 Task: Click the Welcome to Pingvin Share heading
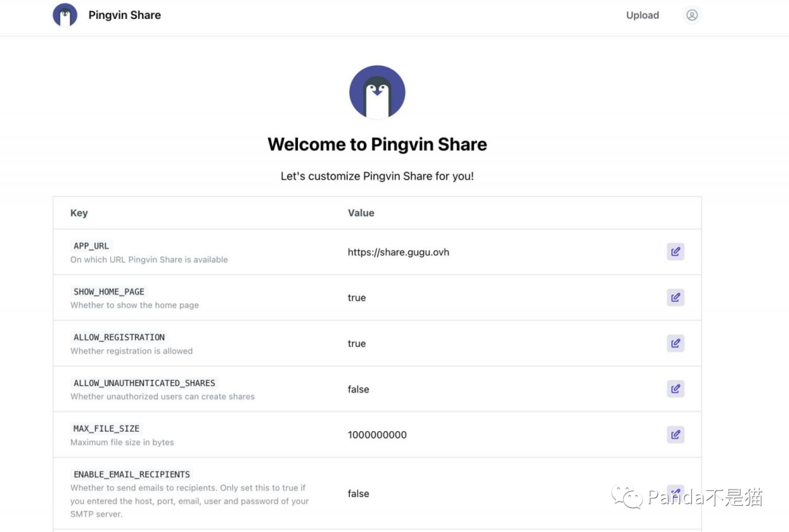377,145
